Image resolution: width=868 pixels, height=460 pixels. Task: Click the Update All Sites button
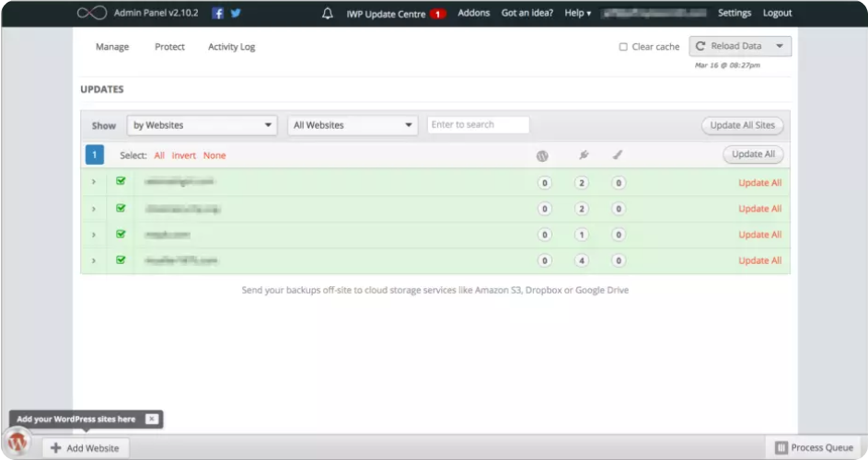742,125
